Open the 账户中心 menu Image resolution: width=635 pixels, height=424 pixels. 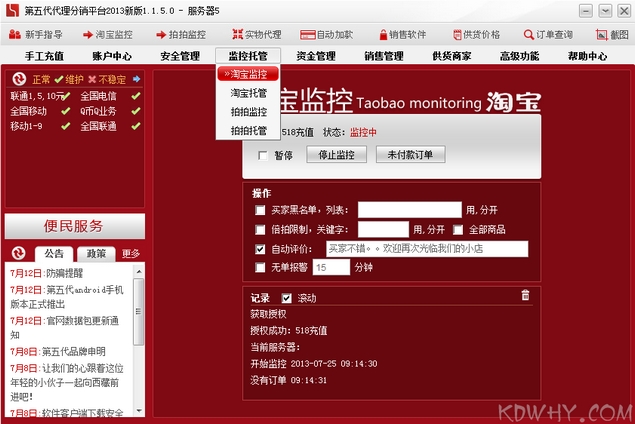pos(111,56)
